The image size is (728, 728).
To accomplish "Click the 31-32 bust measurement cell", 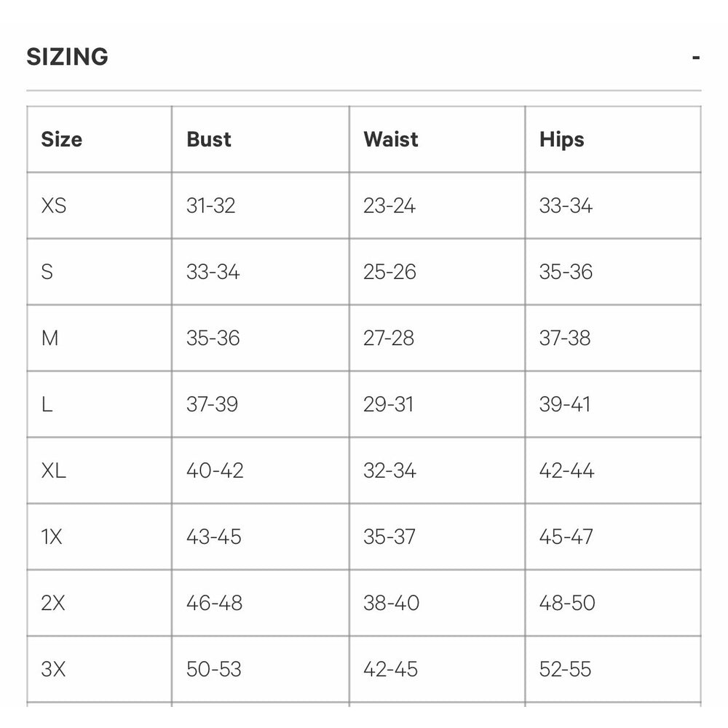I will [x=211, y=206].
